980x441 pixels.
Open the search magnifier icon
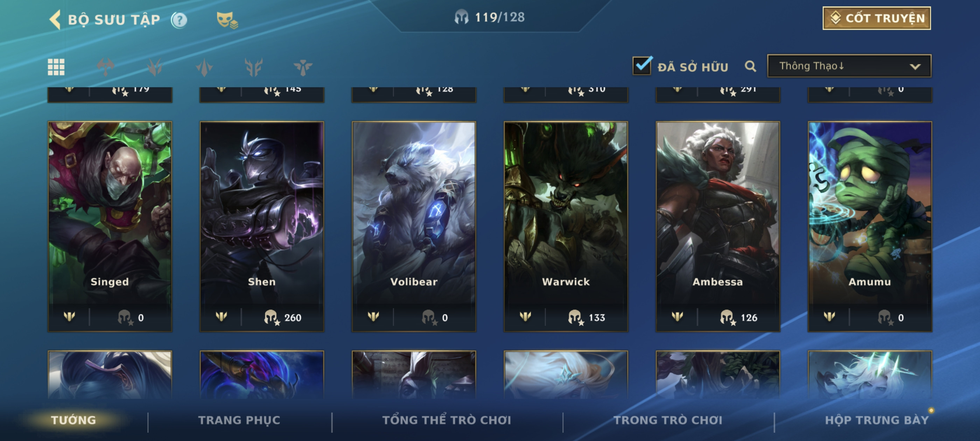pos(750,66)
